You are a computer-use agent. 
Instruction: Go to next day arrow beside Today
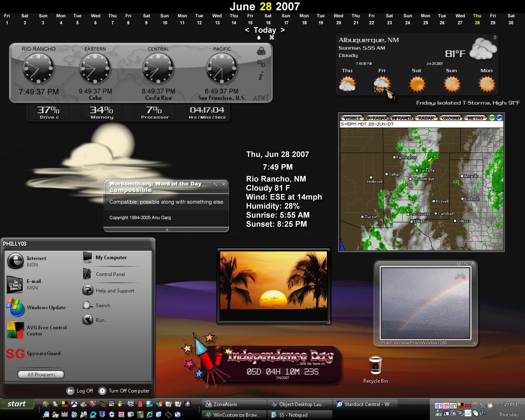[x=282, y=30]
